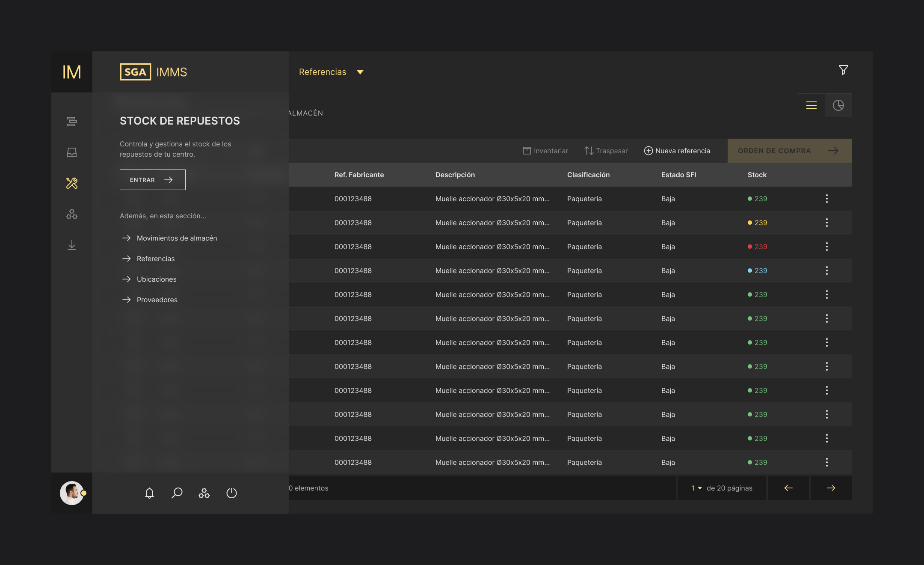
Task: Open the Ubicaciones link
Action: 149,279
